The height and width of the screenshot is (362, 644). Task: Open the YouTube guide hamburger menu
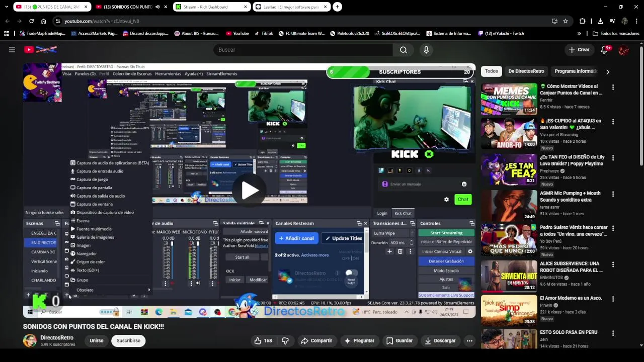point(12,50)
